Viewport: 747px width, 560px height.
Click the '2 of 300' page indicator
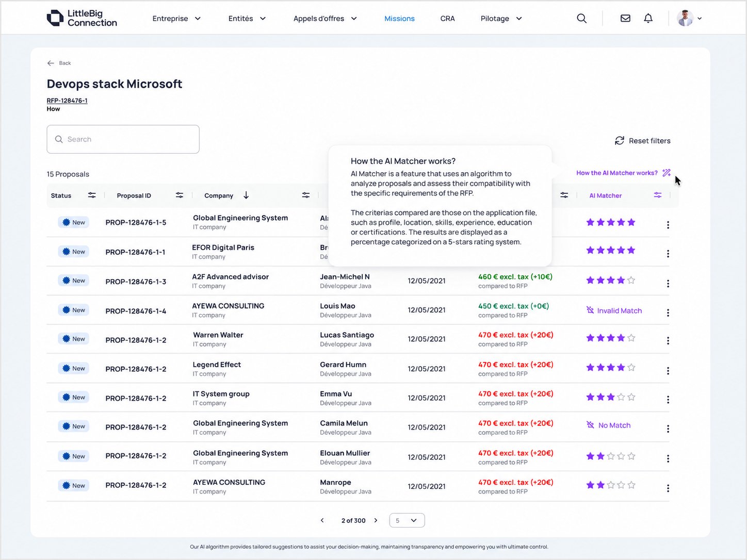(353, 521)
